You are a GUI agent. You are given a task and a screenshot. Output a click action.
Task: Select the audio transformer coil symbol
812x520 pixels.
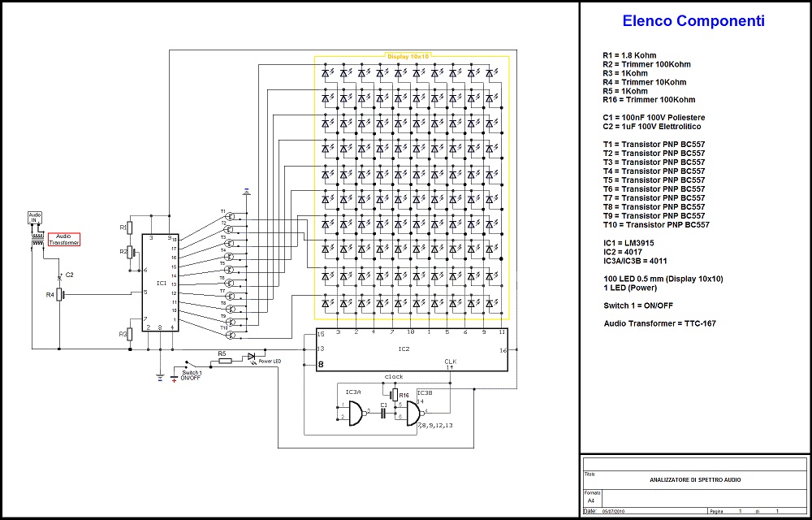point(36,238)
